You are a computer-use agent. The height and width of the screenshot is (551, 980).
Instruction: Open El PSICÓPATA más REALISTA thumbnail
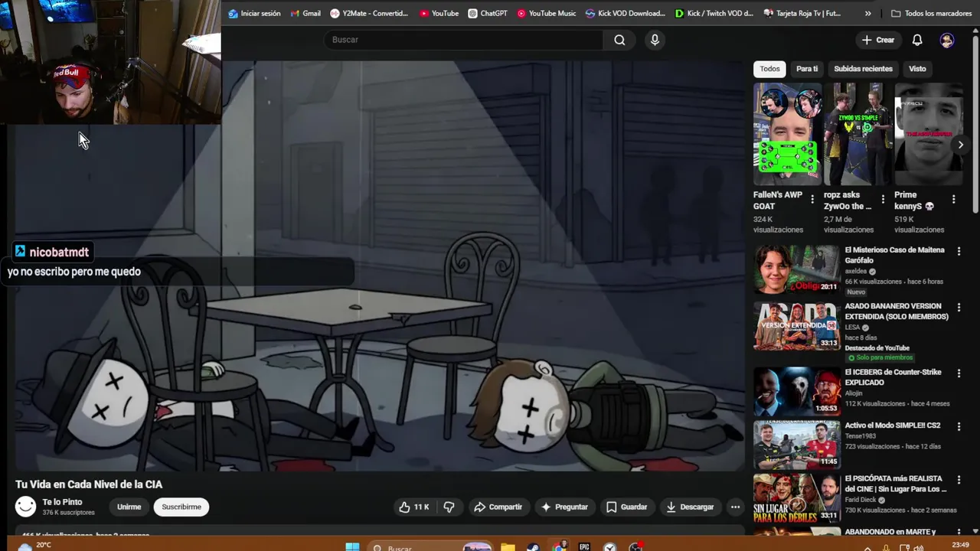click(x=796, y=497)
